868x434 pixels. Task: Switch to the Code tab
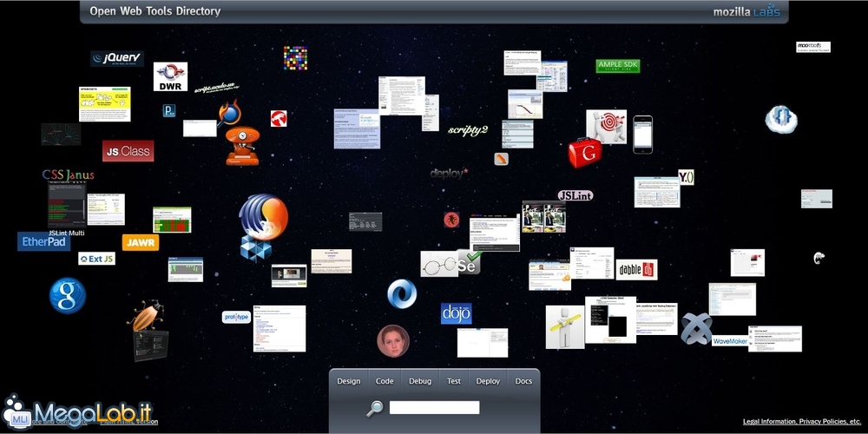click(x=385, y=381)
